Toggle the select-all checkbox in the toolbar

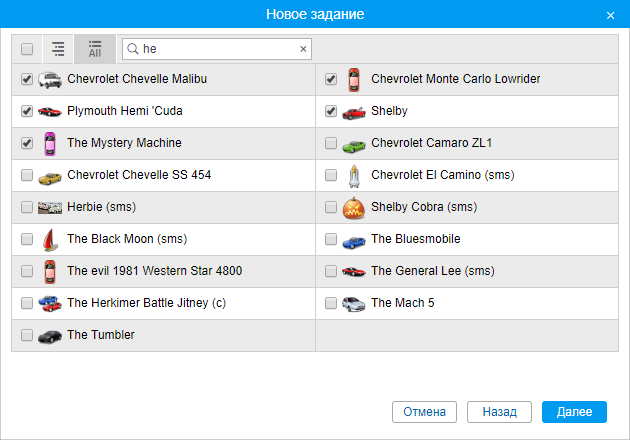[x=27, y=49]
